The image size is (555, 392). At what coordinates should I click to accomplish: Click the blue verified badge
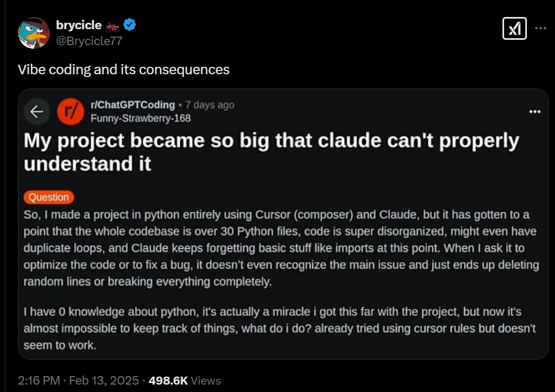129,24
